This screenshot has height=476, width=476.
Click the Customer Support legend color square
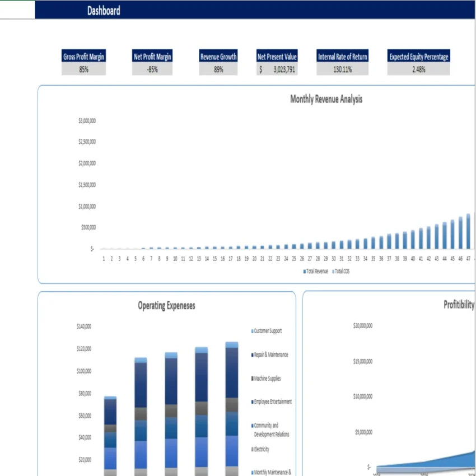[252, 331]
